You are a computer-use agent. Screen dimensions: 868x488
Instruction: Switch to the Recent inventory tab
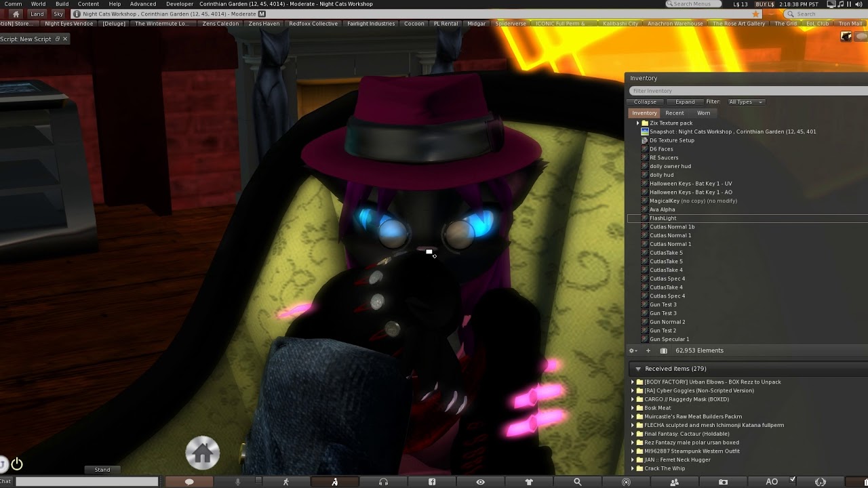click(675, 113)
